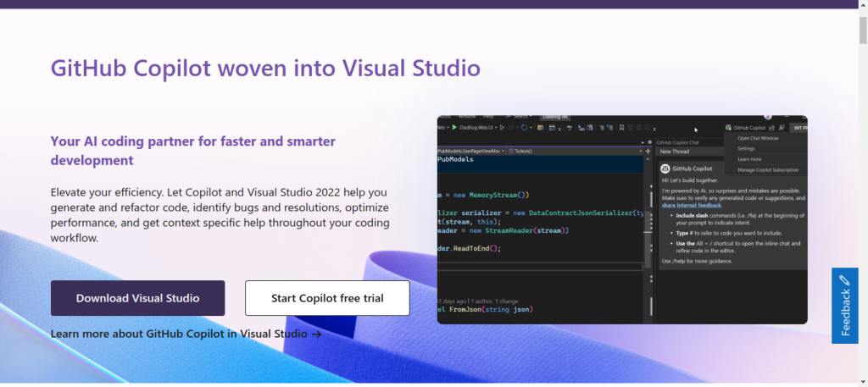
Task: Click "Use /help for more guidance." text
Action: 697,261
